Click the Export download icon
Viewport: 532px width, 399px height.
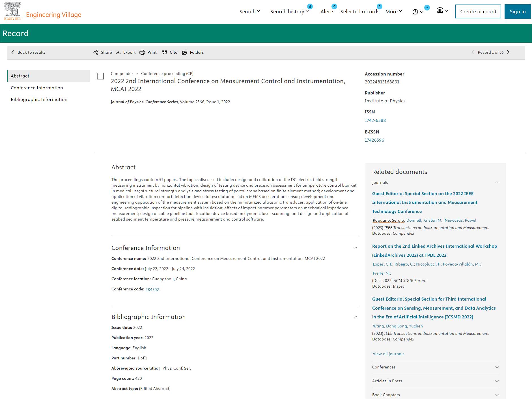(119, 52)
